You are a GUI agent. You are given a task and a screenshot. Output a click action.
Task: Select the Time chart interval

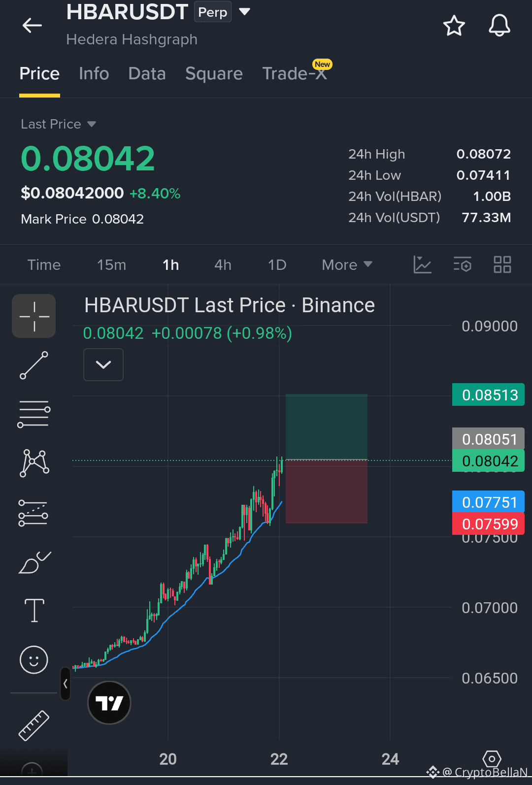(44, 265)
